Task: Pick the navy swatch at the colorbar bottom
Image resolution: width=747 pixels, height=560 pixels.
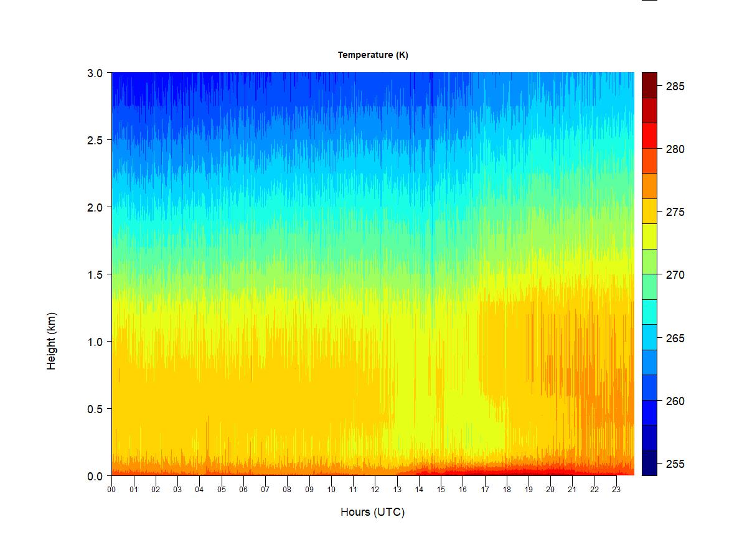Action: click(649, 463)
